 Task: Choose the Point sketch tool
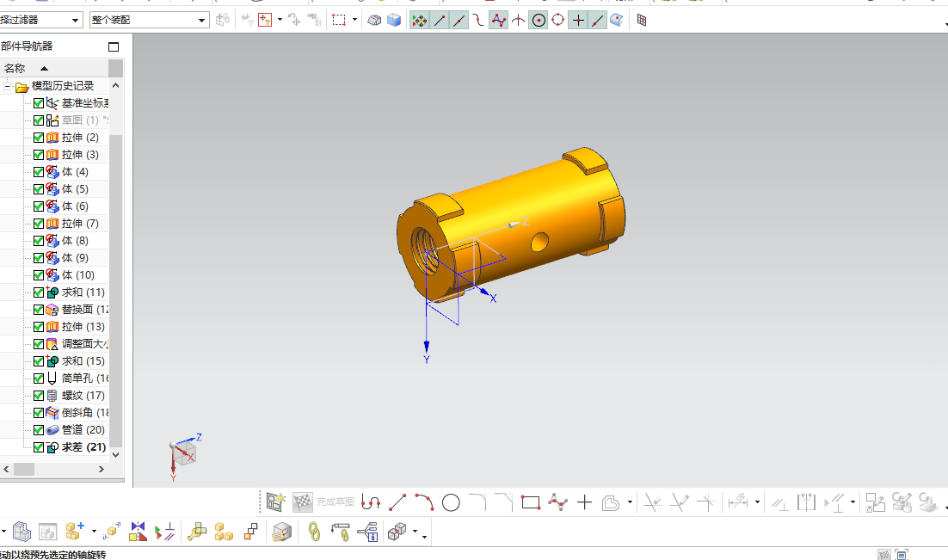[585, 502]
